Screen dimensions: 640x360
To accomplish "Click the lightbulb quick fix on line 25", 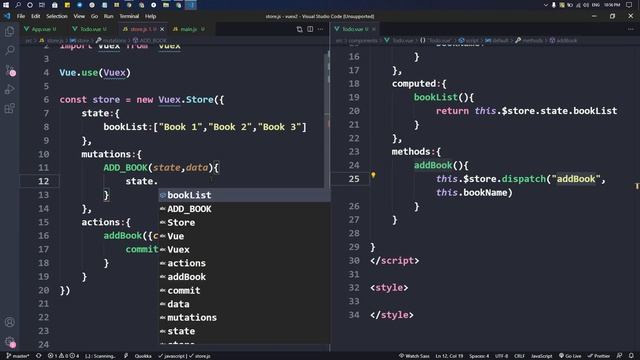I will pos(373,175).
